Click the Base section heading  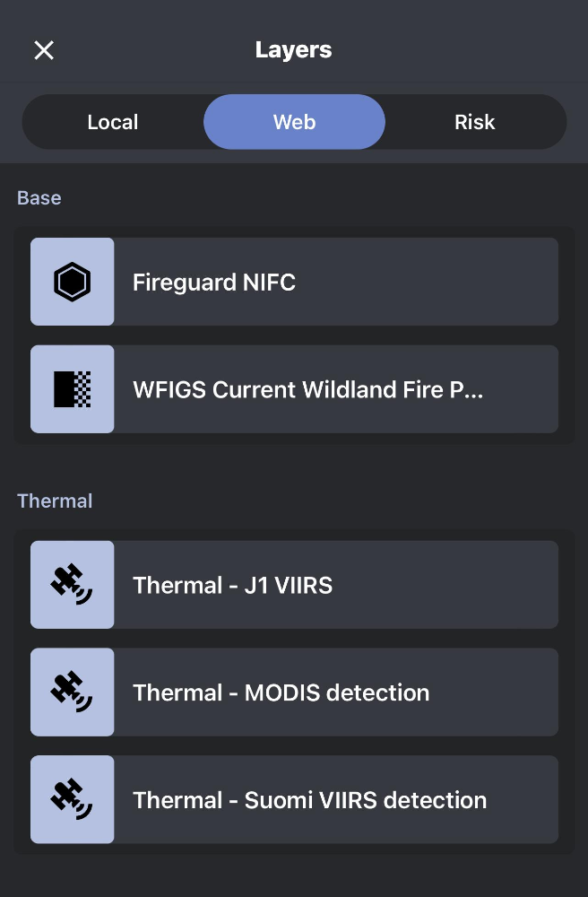coord(39,198)
